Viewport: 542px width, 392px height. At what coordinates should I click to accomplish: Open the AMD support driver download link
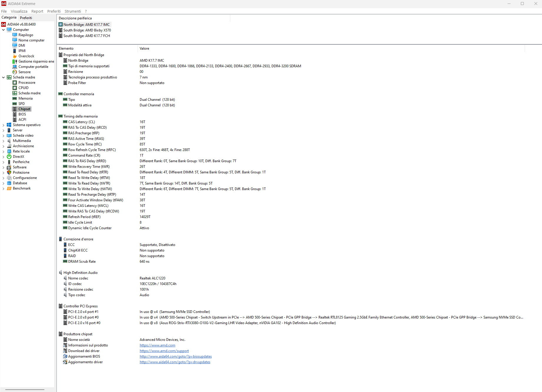point(164,351)
